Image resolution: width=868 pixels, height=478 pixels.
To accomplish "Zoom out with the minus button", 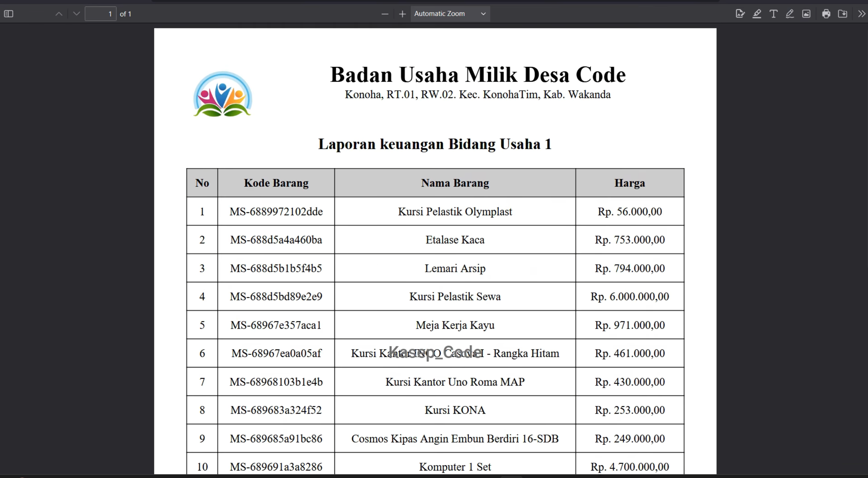I will (x=385, y=14).
